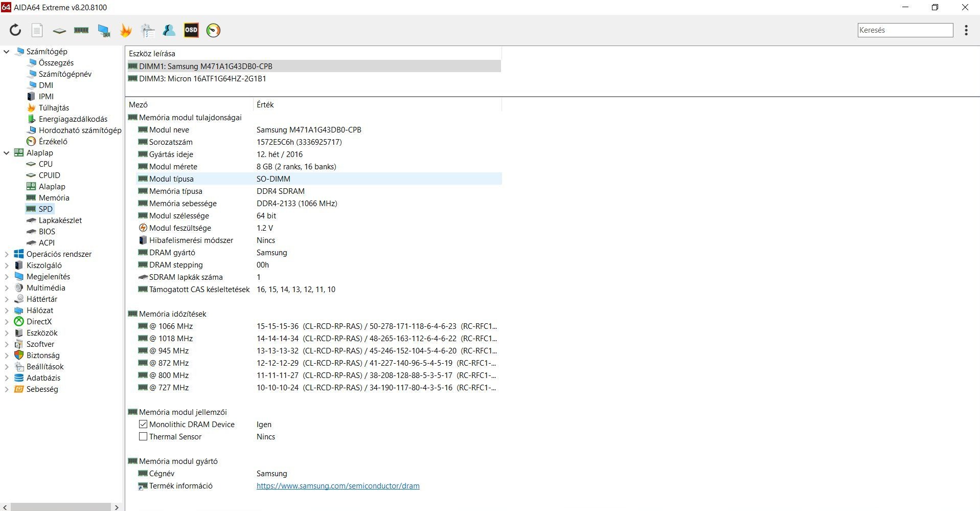Image resolution: width=980 pixels, height=511 pixels.
Task: Expand the Szoftver tree node
Action: click(7, 344)
